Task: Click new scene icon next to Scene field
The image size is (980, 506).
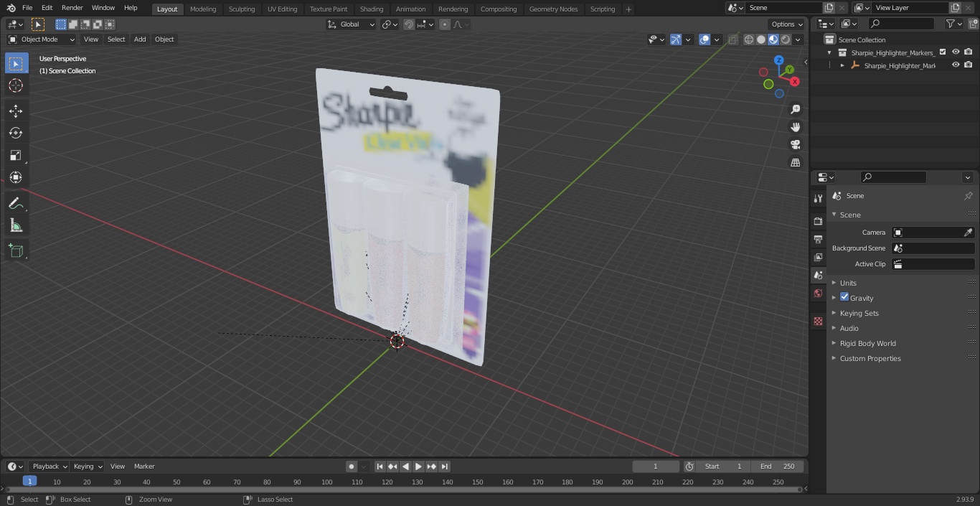Action: tap(829, 8)
